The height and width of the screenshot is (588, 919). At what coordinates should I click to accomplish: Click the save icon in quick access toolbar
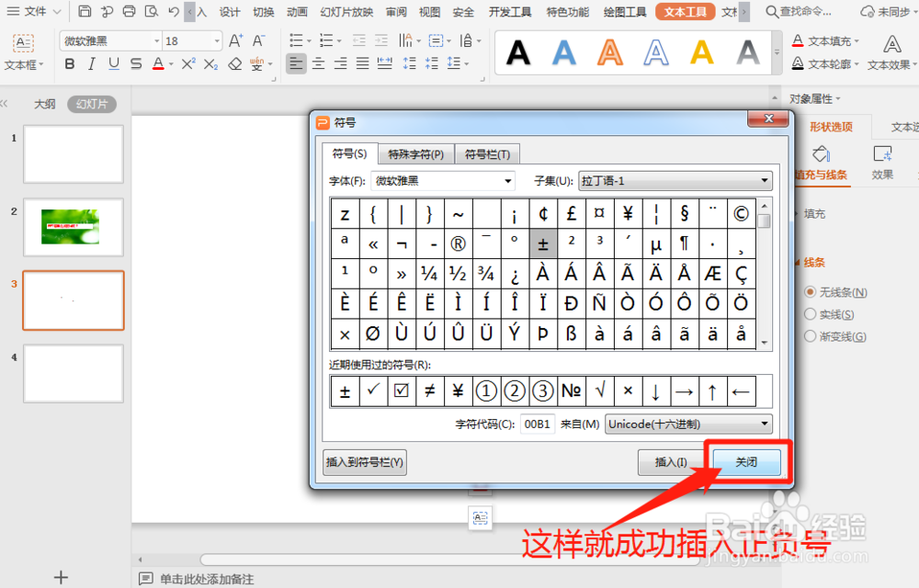coord(85,11)
